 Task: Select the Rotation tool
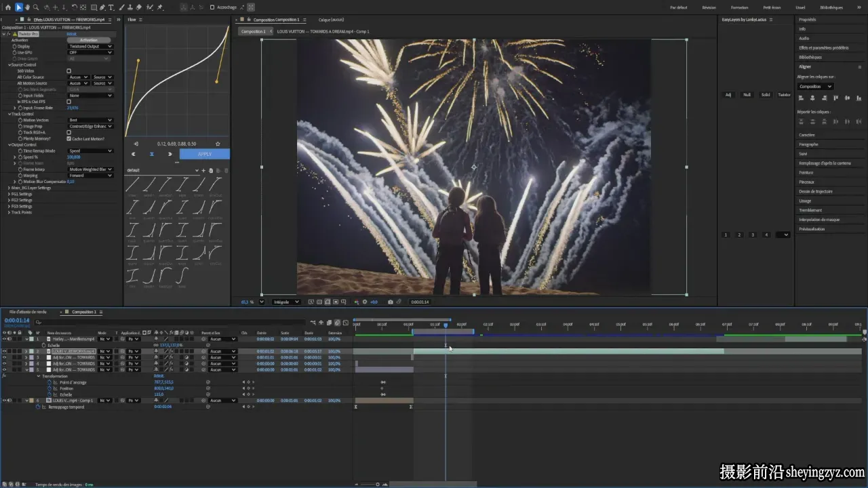pos(75,7)
